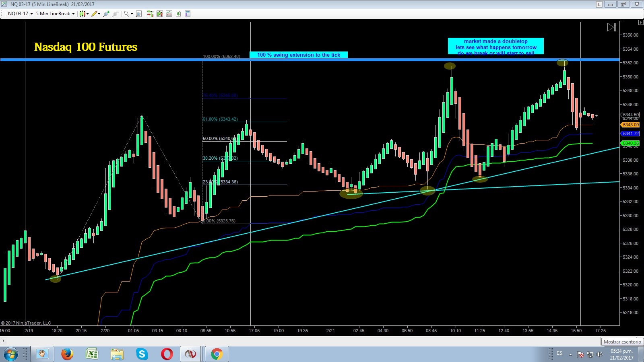Click the zoom frame magnifier icon
Viewport: 644px width, 362px height.
138,14
